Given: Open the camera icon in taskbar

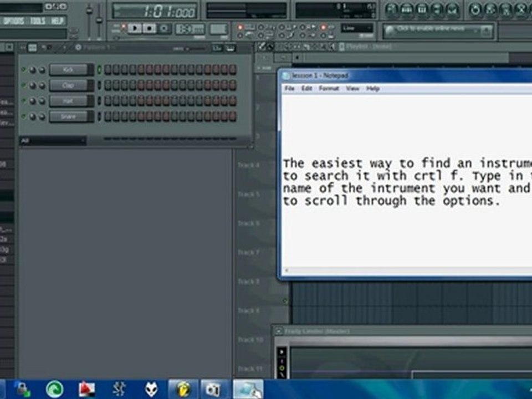Looking at the screenshot, I should click(215, 389).
